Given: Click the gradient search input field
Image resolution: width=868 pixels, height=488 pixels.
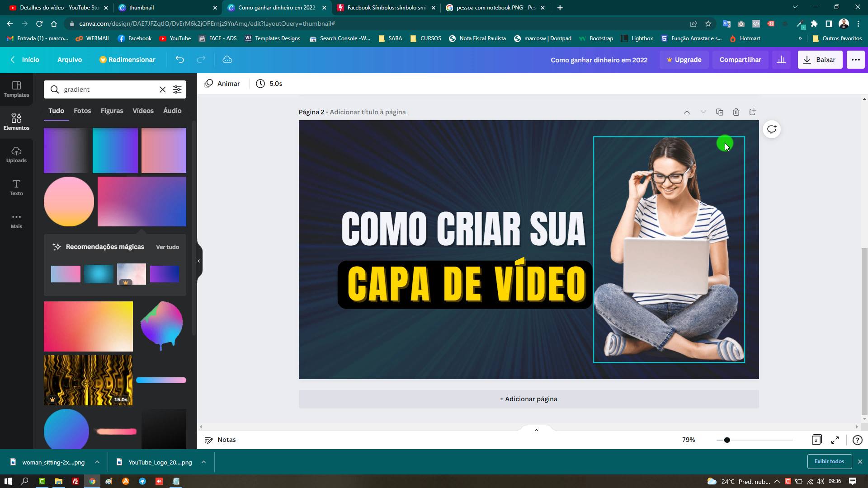Looking at the screenshot, I should point(108,89).
